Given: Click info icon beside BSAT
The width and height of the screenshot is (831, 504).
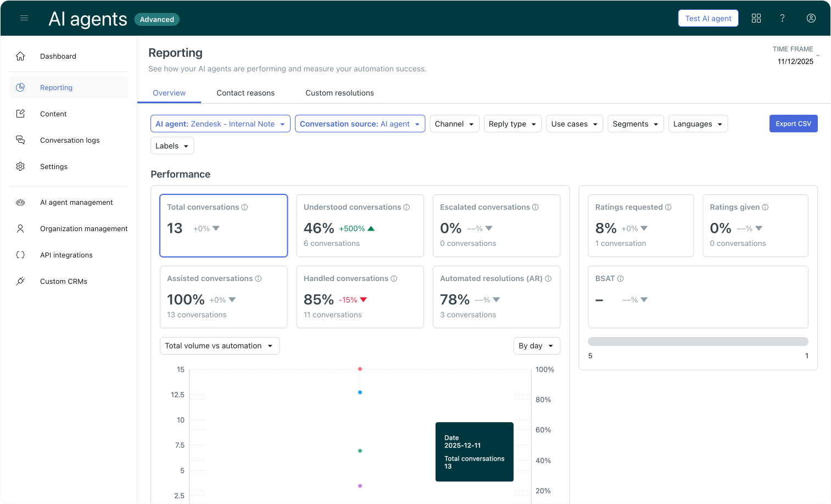Looking at the screenshot, I should (x=620, y=278).
